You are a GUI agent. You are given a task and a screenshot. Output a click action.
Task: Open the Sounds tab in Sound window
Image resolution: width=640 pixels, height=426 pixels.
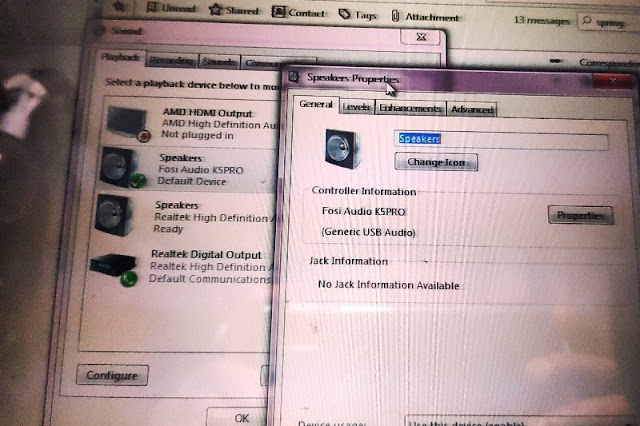[x=219, y=62]
